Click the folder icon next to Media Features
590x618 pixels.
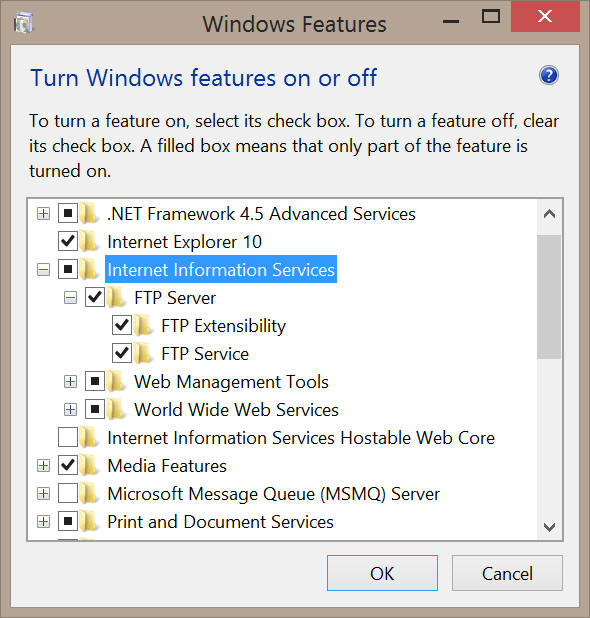pyautogui.click(x=89, y=465)
